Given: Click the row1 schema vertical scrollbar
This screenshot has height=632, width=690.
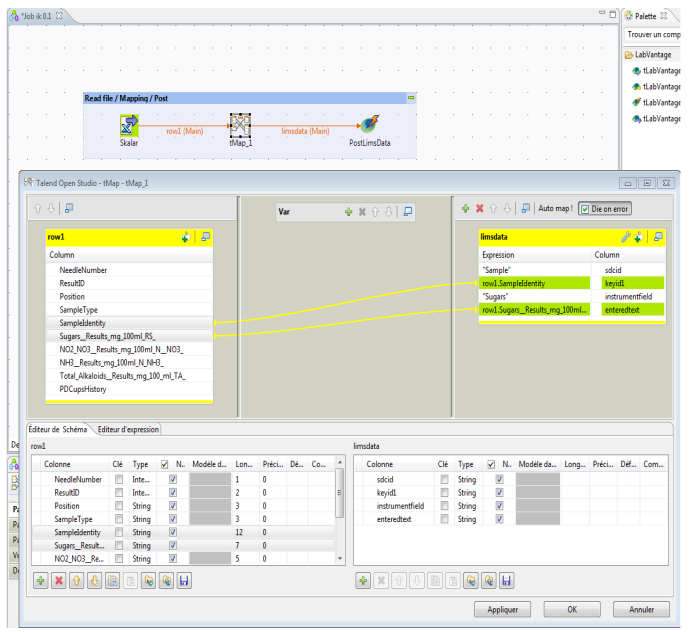Looking at the screenshot, I should (339, 493).
